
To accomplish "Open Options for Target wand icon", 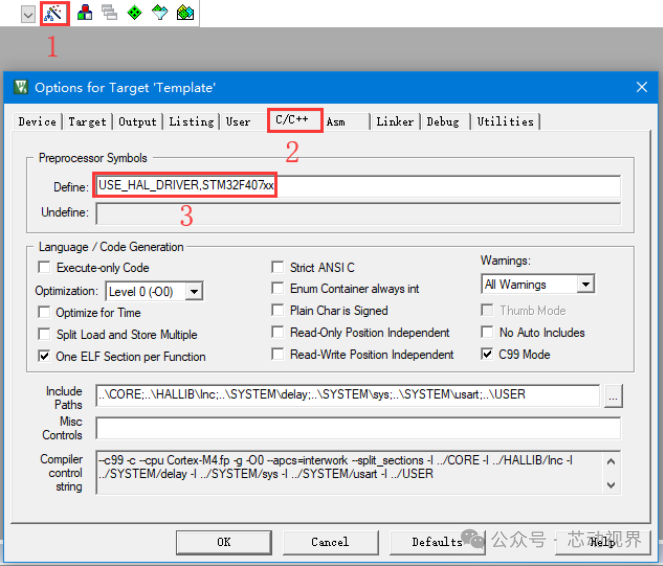I will point(55,14).
